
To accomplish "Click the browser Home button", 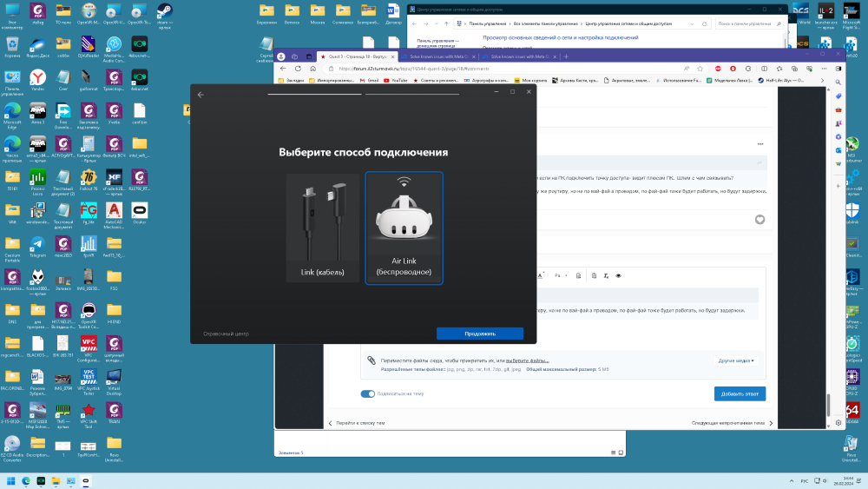I will coord(312,69).
